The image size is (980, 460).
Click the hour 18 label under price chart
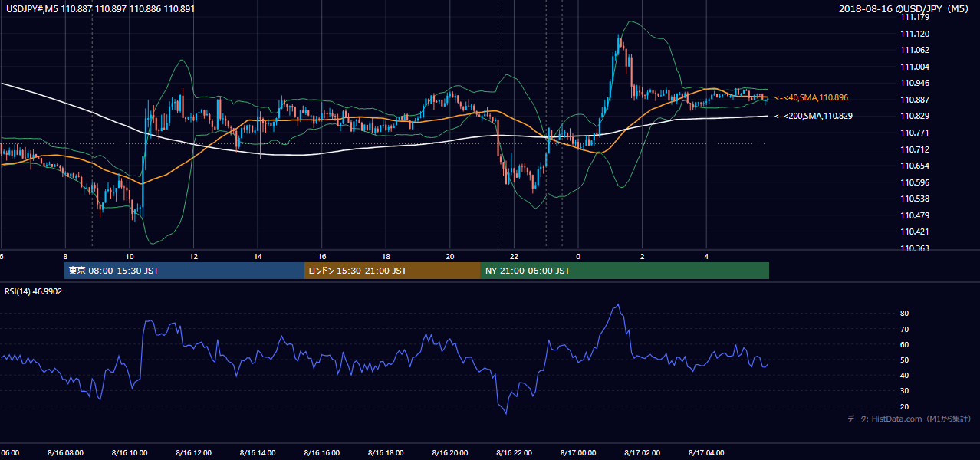tap(386, 256)
